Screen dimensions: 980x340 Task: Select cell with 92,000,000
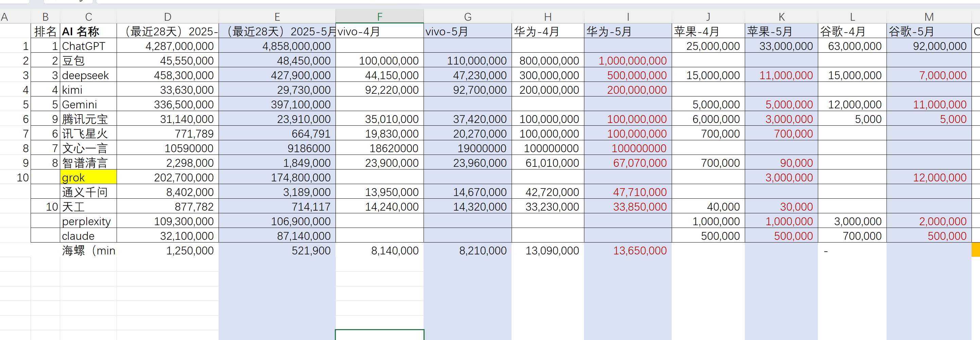point(929,46)
